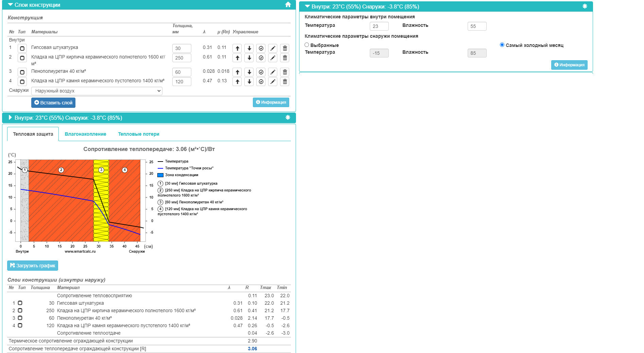The height and width of the screenshot is (353, 644).
Task: Delete layer 2 brick masonry
Action: tap(285, 58)
